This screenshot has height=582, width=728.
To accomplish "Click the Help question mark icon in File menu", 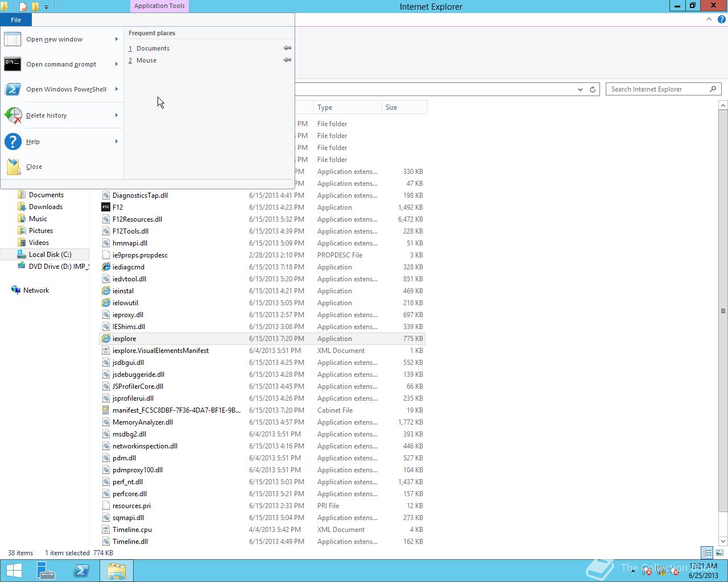I will point(13,142).
